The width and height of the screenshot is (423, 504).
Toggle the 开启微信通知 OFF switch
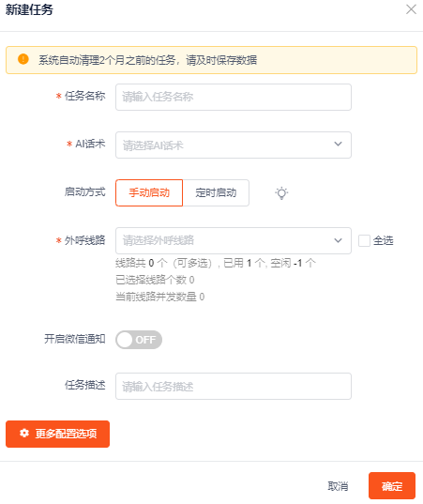tap(139, 340)
